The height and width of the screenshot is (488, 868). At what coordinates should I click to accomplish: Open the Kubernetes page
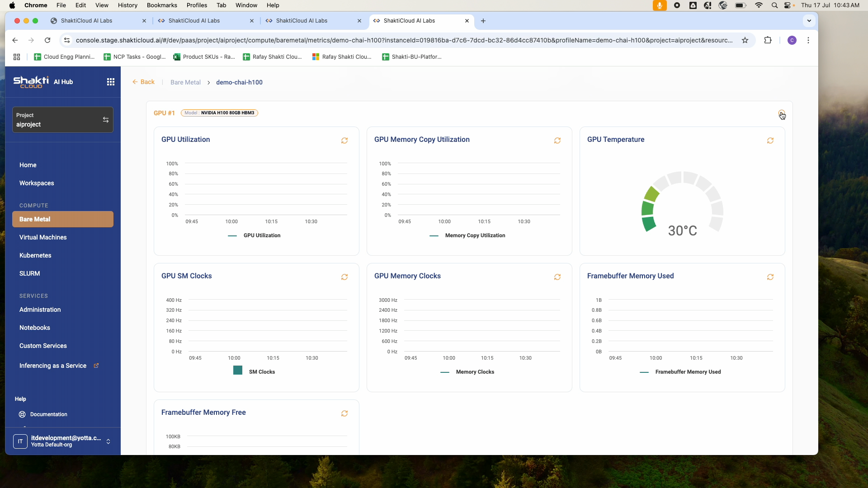pyautogui.click(x=35, y=255)
